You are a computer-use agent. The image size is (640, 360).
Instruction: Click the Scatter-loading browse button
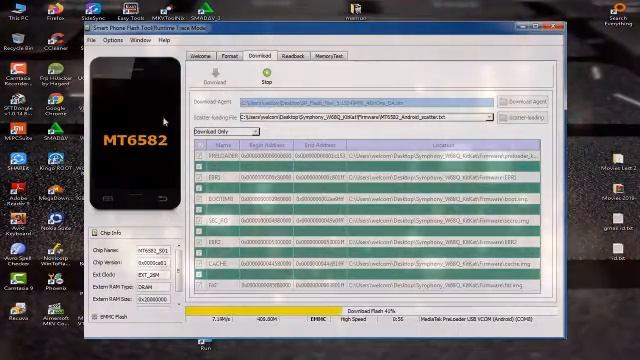(x=523, y=118)
